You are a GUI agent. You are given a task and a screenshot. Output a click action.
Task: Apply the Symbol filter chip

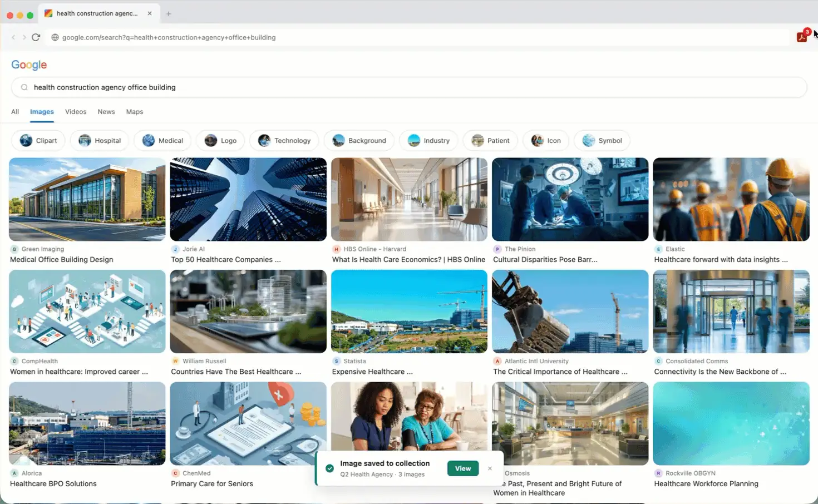click(x=602, y=141)
